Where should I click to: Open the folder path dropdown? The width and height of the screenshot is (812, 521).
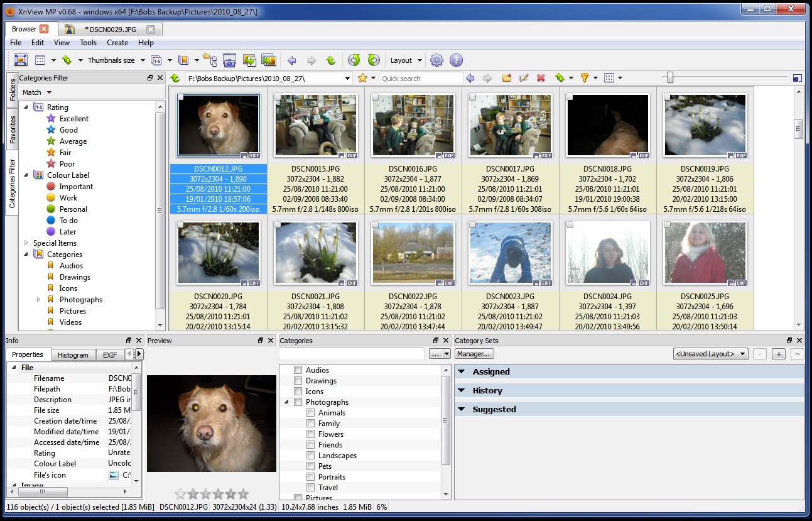348,79
